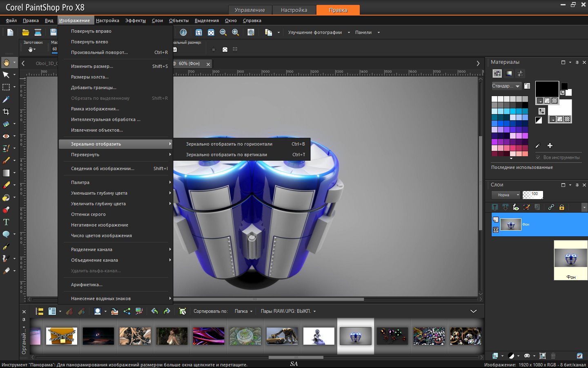
Task: Toggle visibility eye of Фон layer
Action: (495, 230)
